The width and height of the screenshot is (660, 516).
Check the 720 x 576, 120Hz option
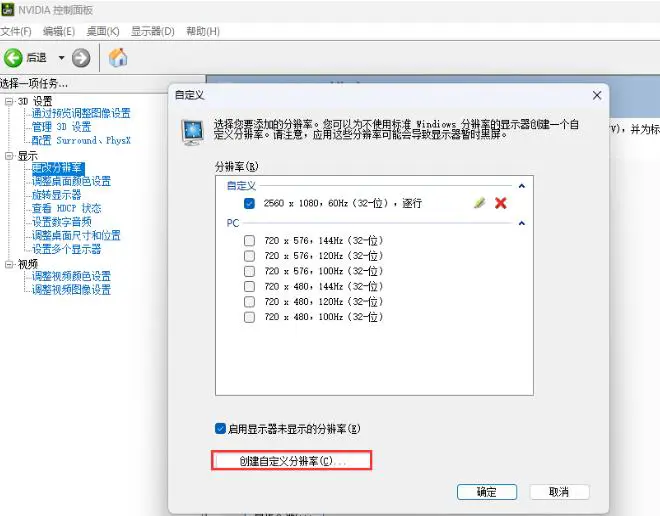[x=249, y=255]
